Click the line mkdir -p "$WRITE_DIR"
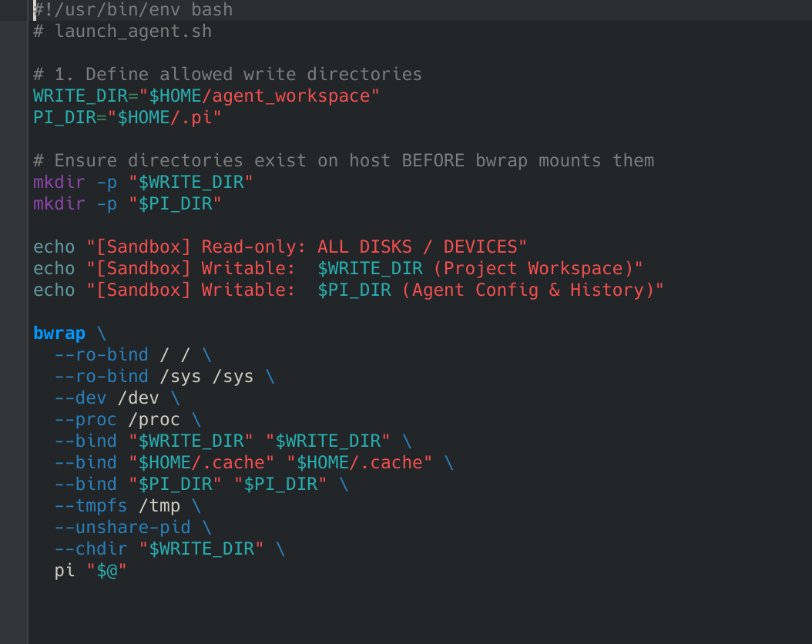The image size is (812, 644). 143,183
